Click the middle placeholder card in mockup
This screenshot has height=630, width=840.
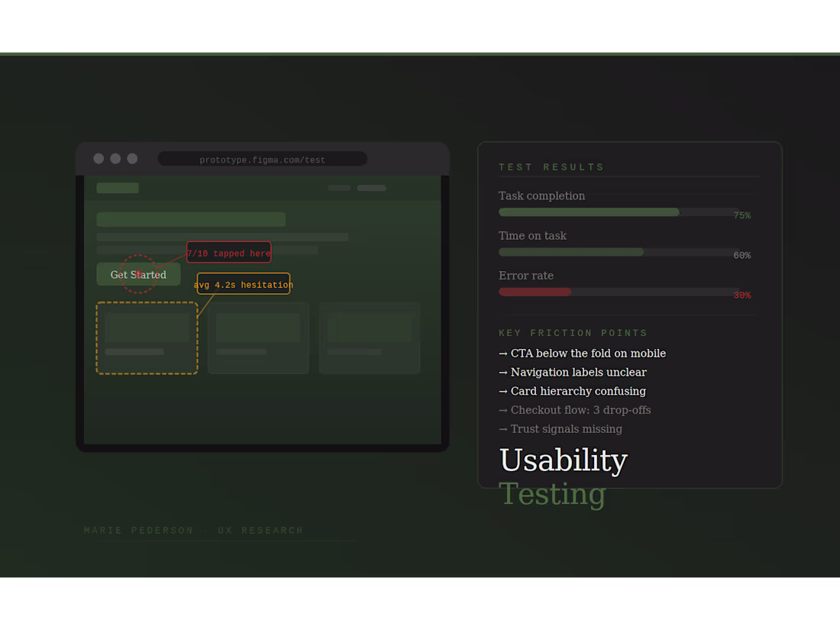tap(258, 338)
